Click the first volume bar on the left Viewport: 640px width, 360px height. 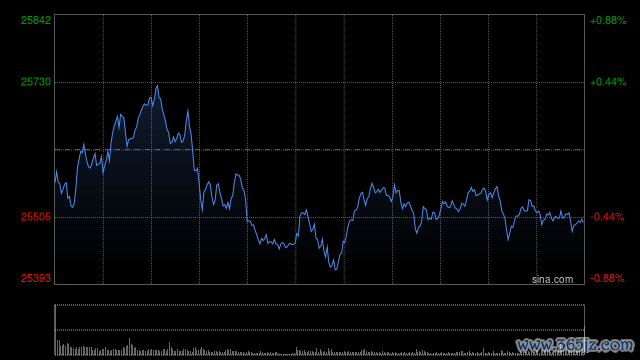57,347
